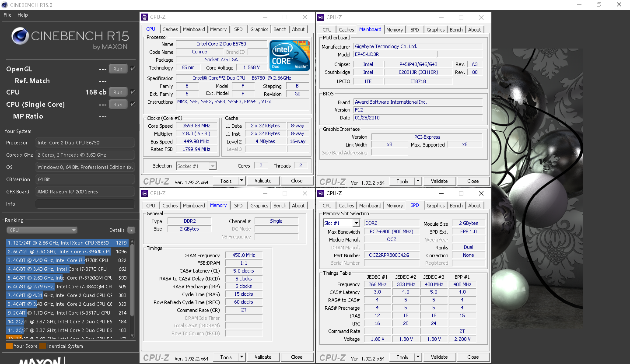
Task: Open the File menu in Cinebench
Action: click(x=7, y=15)
